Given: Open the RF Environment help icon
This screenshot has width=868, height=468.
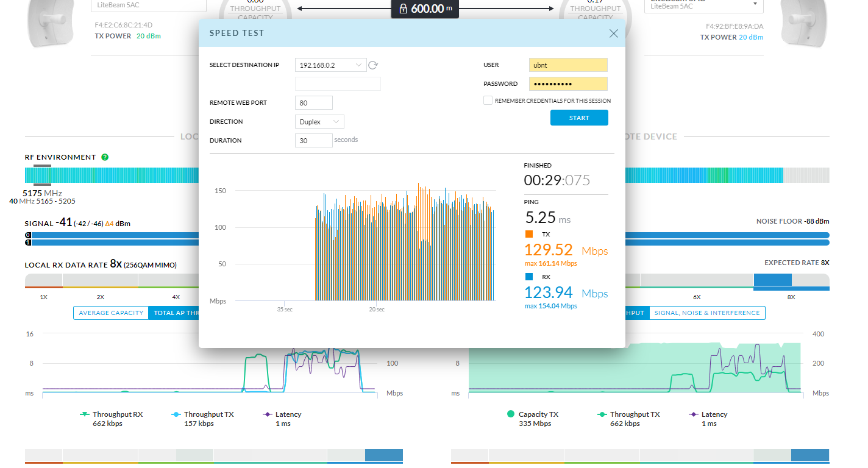Looking at the screenshot, I should click(105, 157).
